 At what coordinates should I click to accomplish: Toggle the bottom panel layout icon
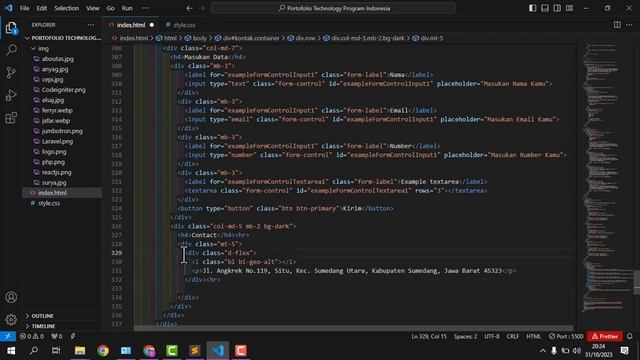[x=544, y=8]
